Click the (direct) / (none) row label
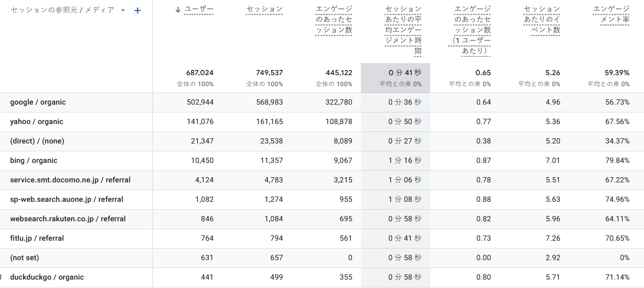 pyautogui.click(x=37, y=141)
